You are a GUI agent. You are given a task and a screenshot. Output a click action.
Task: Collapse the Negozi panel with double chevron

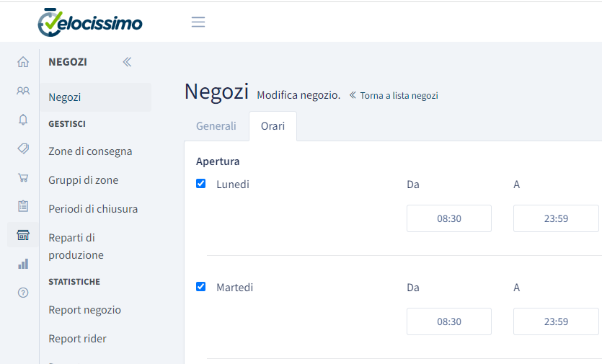pyautogui.click(x=127, y=62)
